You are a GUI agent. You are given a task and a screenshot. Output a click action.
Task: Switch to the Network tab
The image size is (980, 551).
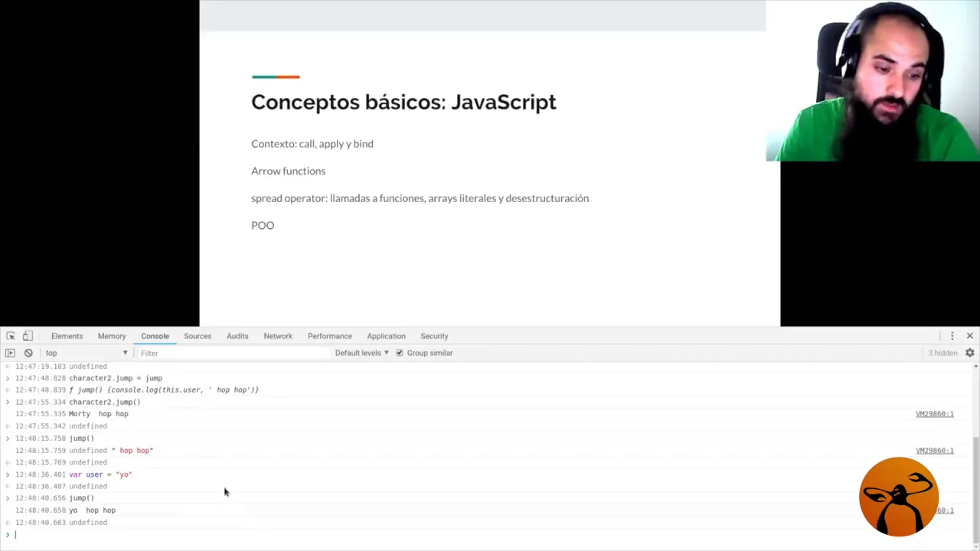(278, 336)
